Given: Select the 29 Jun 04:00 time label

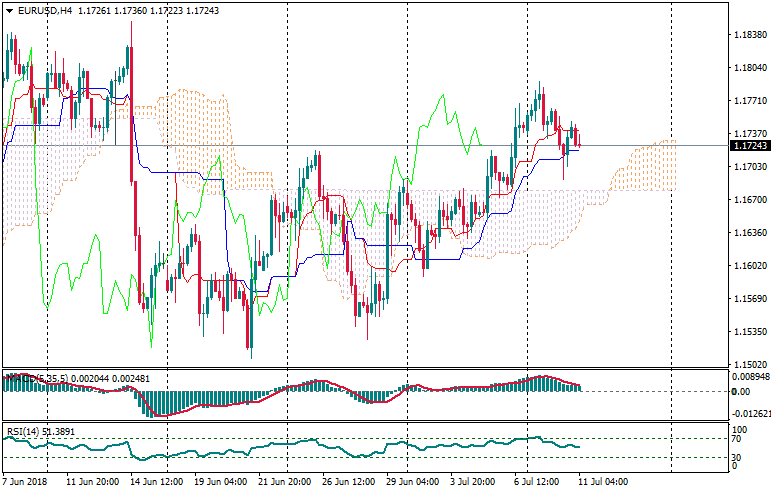Looking at the screenshot, I should tap(412, 482).
